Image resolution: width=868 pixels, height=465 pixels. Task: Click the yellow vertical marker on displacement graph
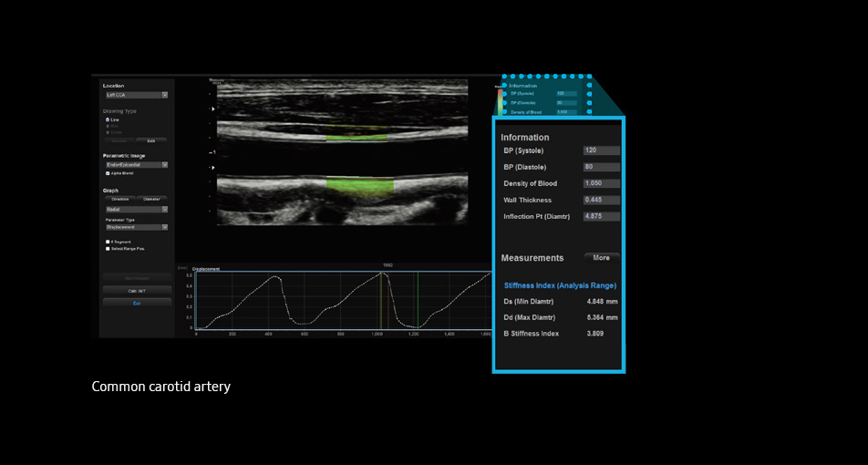(x=381, y=300)
